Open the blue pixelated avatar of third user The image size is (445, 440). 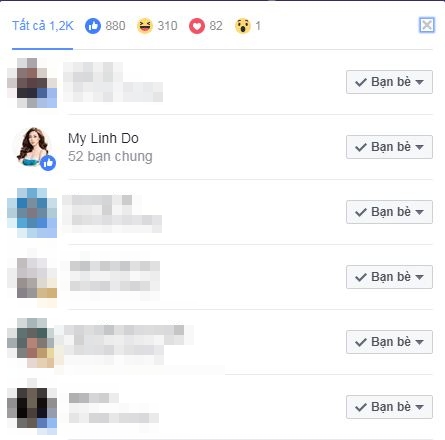click(x=32, y=213)
